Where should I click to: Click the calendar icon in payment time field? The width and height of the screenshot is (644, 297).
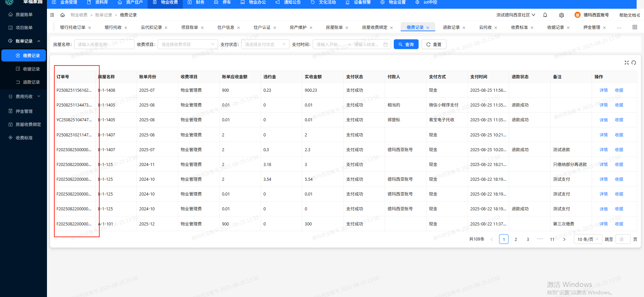[x=385, y=44]
